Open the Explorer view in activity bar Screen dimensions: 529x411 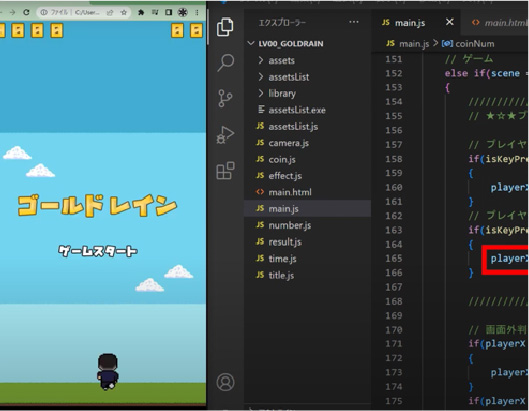[x=225, y=27]
